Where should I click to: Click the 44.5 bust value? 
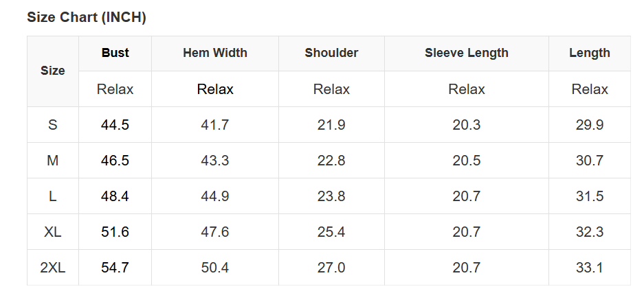[115, 125]
